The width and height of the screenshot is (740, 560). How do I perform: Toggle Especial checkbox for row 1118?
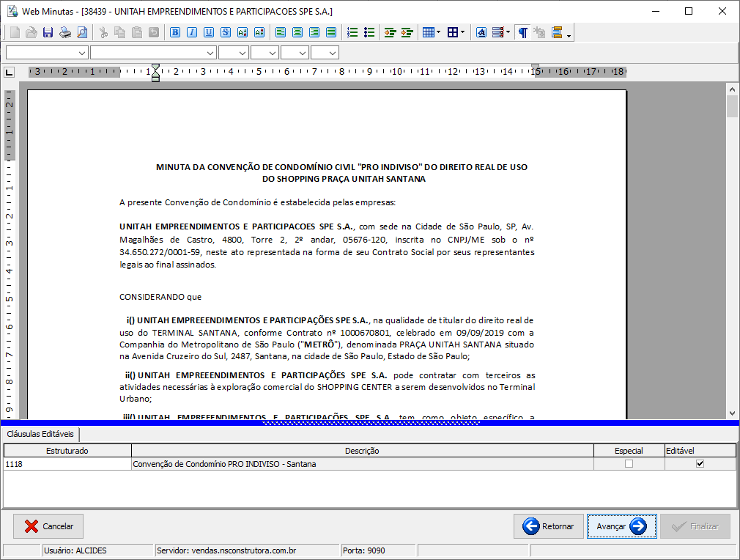tap(629, 464)
